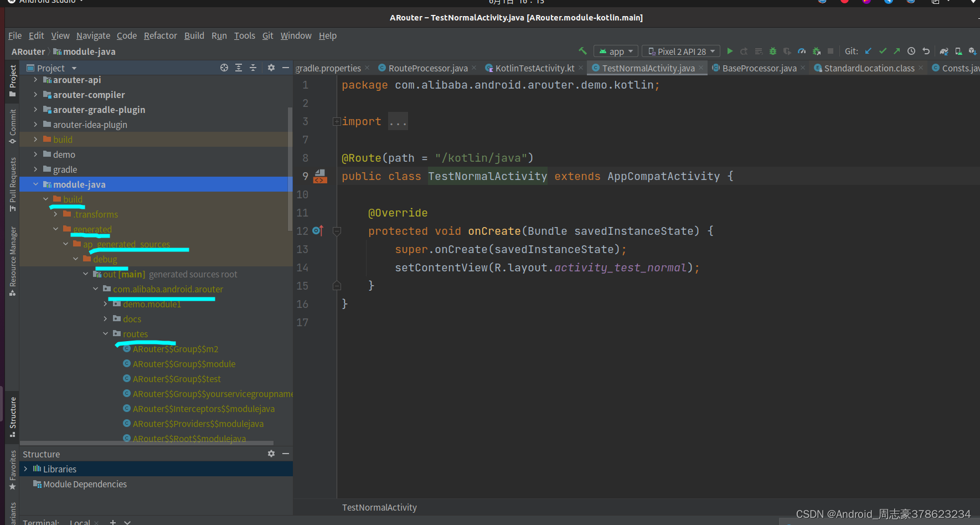
Task: Expand the Libraries node in Structure
Action: tap(25, 469)
